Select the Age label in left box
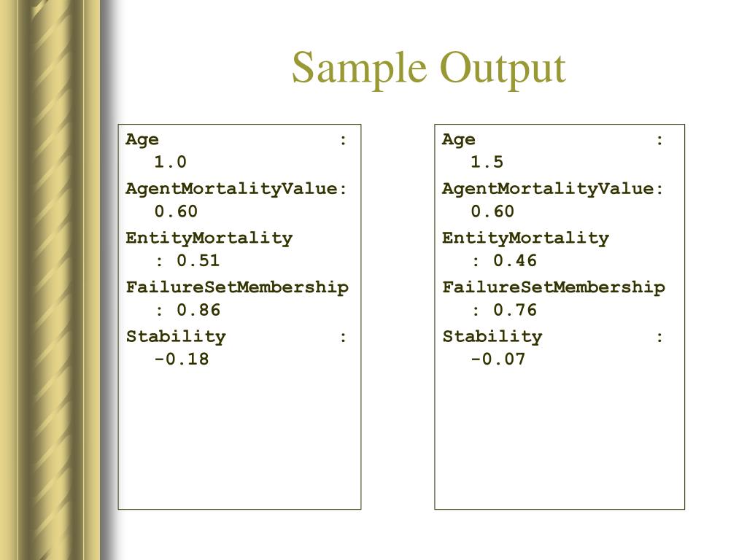 click(x=142, y=139)
